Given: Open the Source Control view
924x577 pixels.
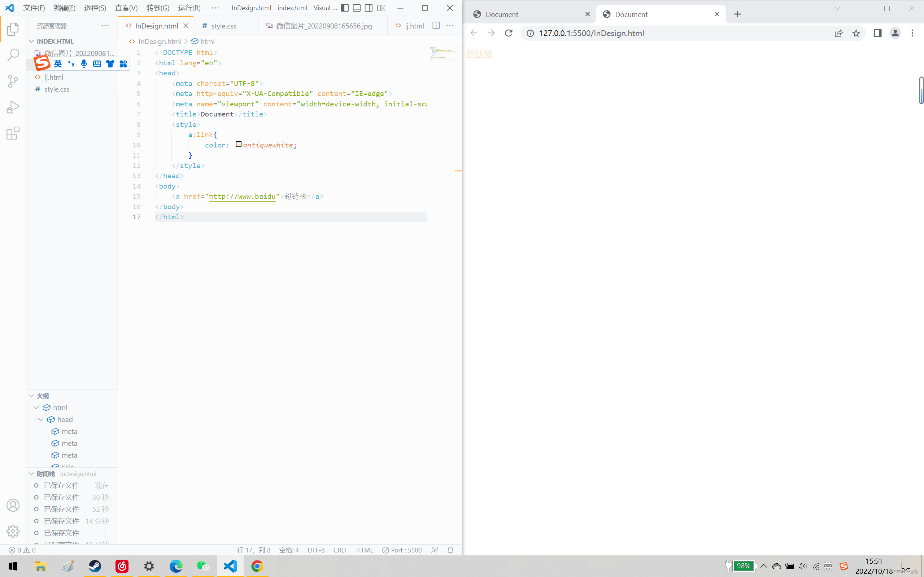Looking at the screenshot, I should click(13, 81).
